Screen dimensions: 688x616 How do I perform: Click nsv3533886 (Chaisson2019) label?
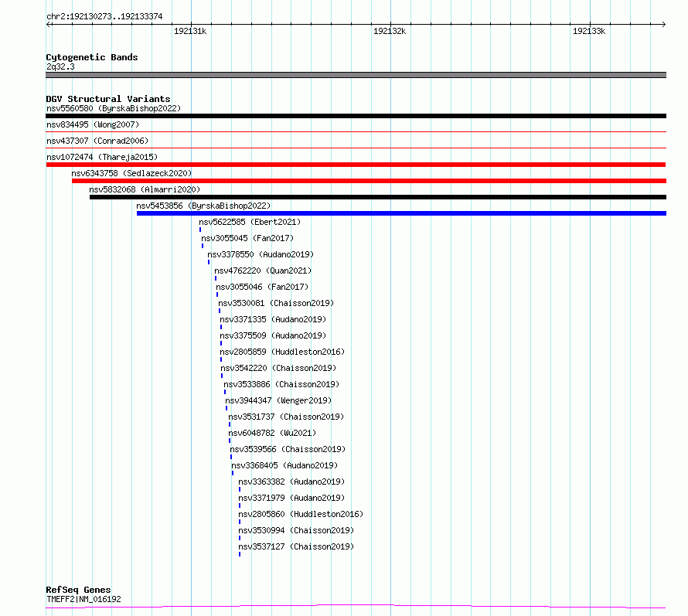click(281, 384)
